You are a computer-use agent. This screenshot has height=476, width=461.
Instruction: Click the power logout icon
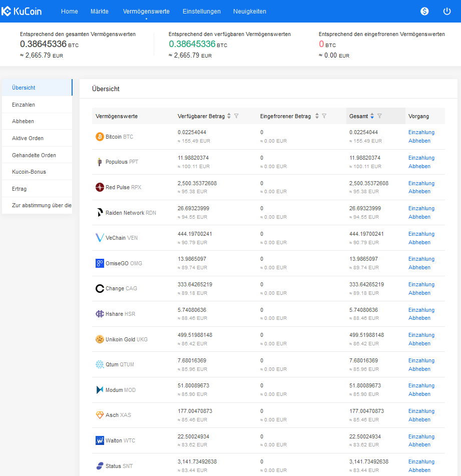447,11
